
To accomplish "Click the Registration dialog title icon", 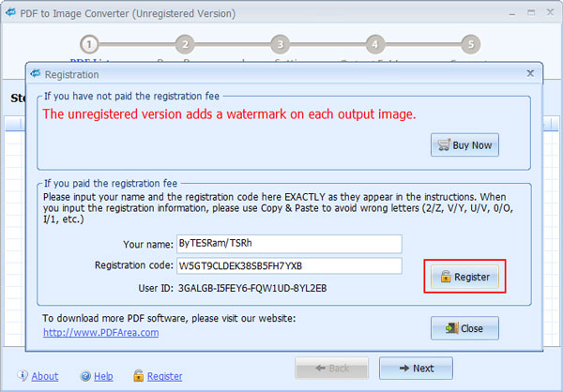I will click(x=36, y=74).
